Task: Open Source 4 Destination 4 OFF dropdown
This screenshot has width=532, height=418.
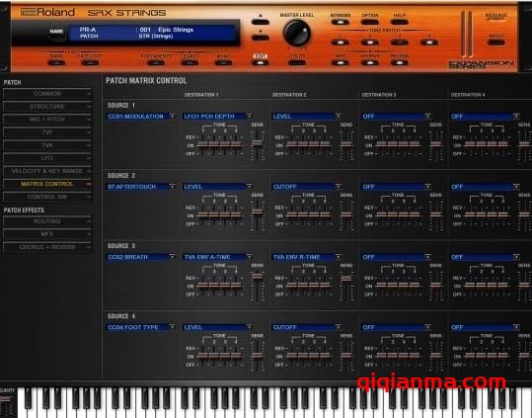Action: tap(486, 327)
